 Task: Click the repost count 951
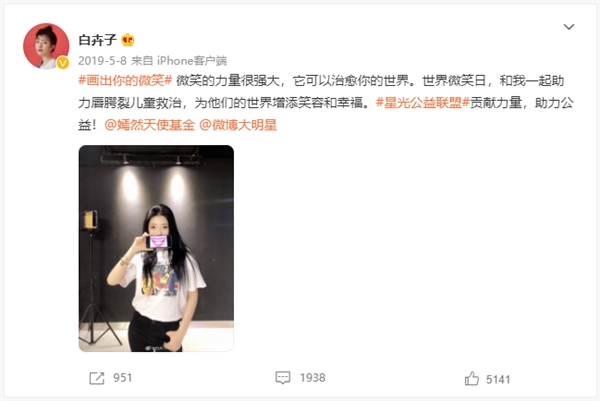click(122, 378)
